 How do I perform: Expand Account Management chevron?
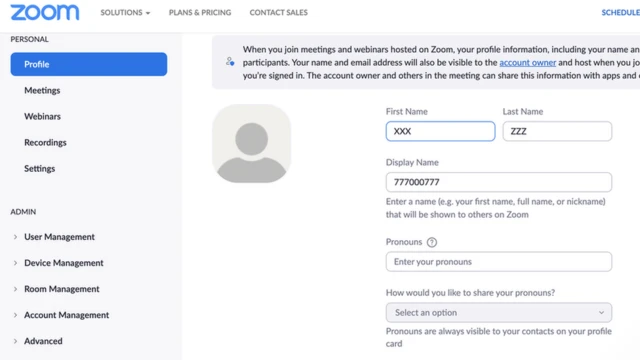click(16, 315)
